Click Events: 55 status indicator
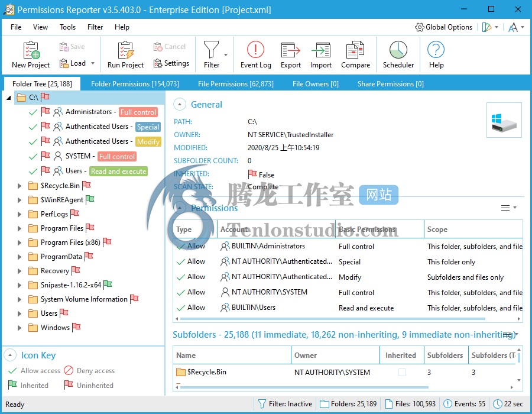The image size is (532, 414). [x=465, y=404]
